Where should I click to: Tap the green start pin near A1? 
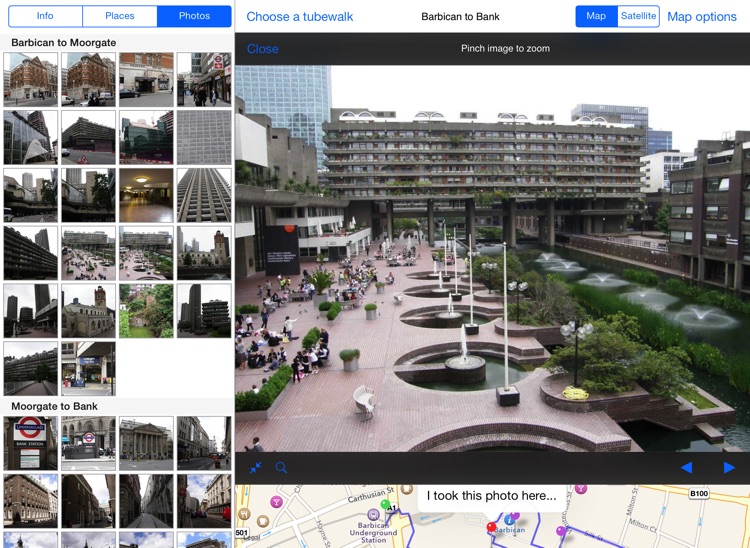point(385,504)
